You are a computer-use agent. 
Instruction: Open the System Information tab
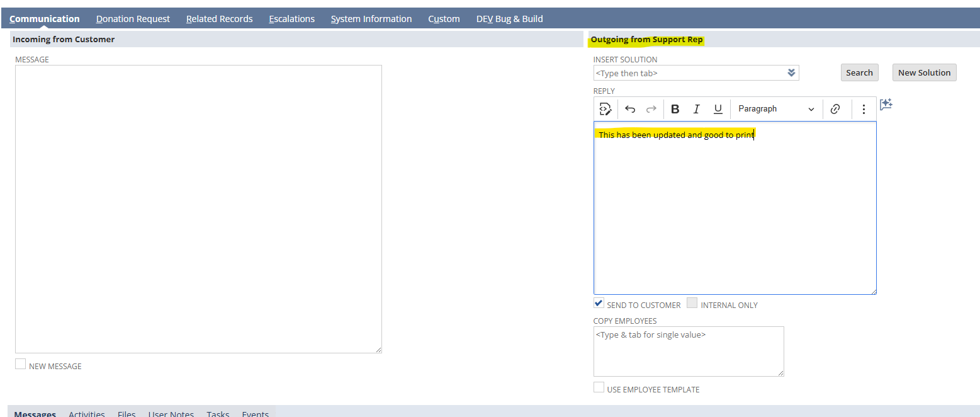click(371, 19)
